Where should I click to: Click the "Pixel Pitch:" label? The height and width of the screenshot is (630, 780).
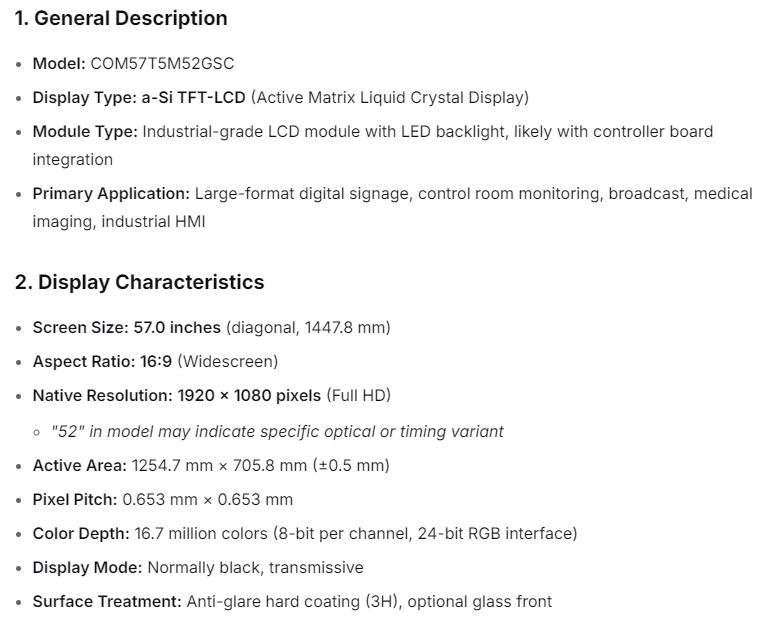75,499
